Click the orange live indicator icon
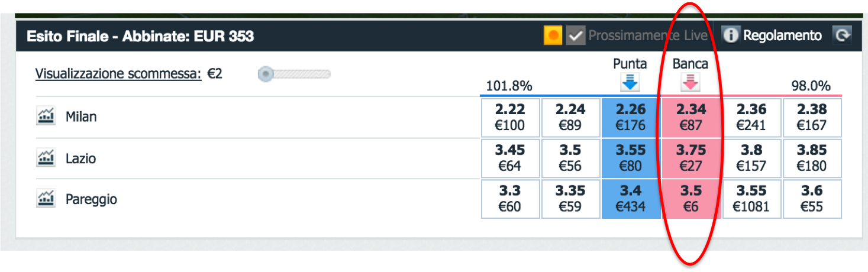The height and width of the screenshot is (272, 868). (553, 35)
